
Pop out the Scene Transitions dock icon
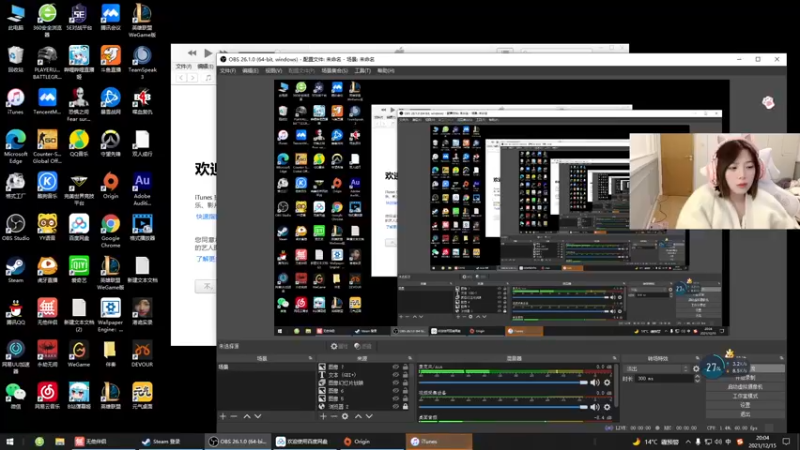(697, 358)
